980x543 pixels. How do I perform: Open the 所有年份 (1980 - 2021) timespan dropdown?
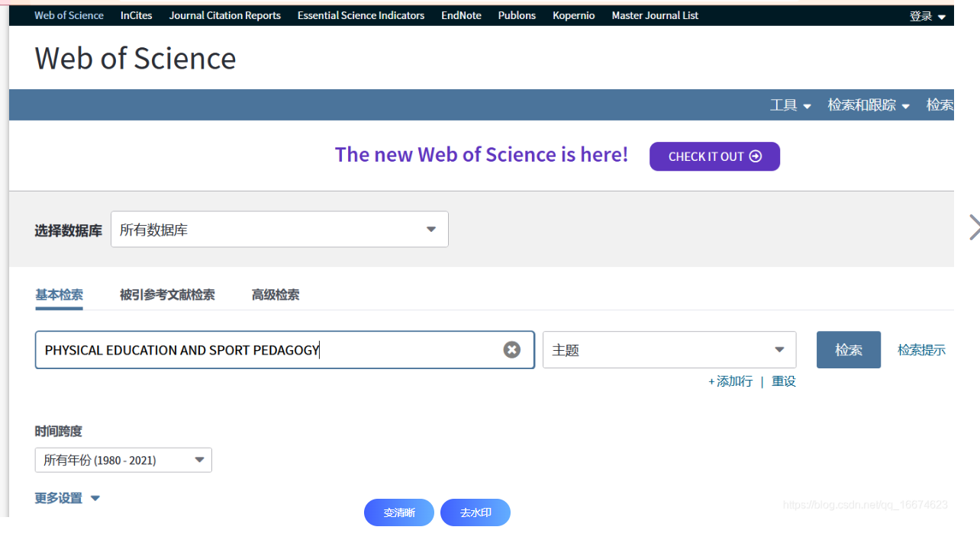(123, 460)
